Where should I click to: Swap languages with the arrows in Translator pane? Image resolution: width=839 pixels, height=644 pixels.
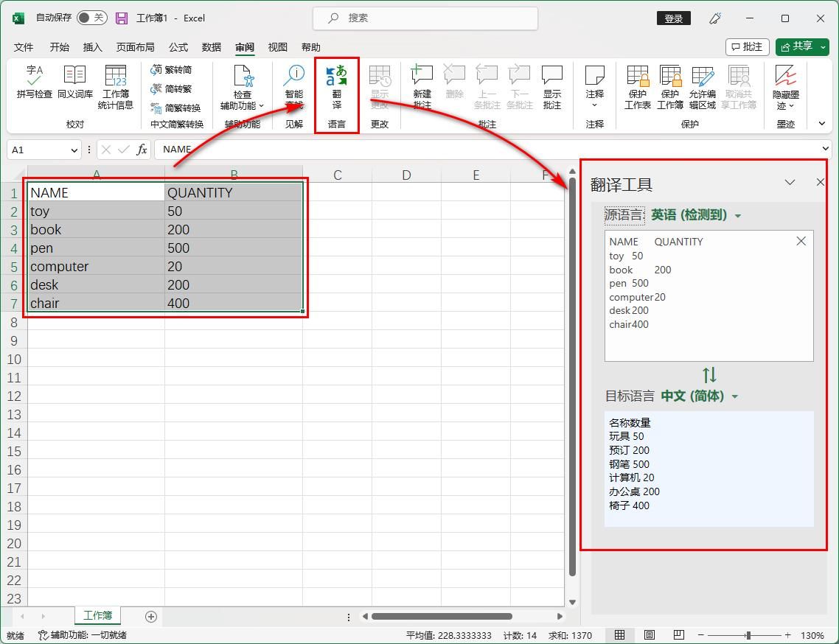[709, 375]
